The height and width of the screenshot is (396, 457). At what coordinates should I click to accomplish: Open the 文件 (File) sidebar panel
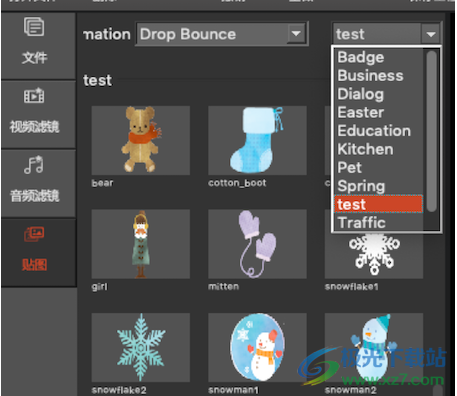[x=38, y=46]
